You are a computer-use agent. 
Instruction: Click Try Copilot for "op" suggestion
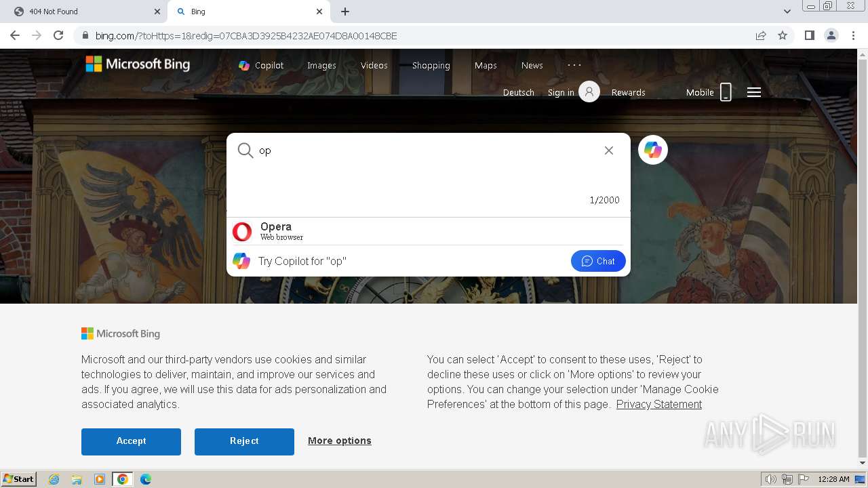302,261
